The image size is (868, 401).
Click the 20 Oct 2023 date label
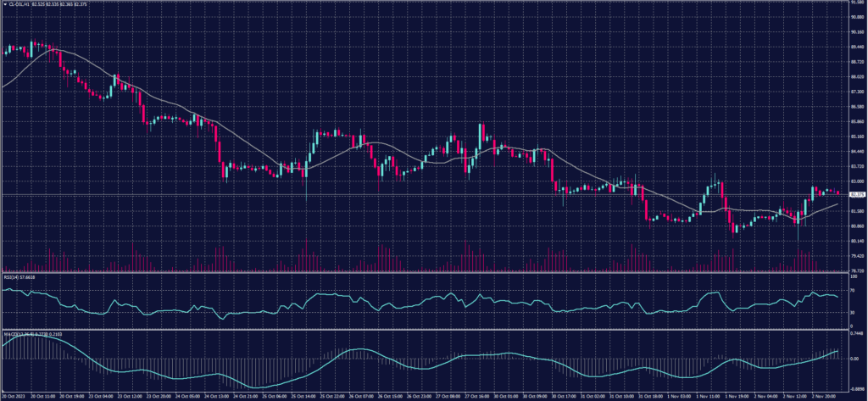(x=14, y=396)
